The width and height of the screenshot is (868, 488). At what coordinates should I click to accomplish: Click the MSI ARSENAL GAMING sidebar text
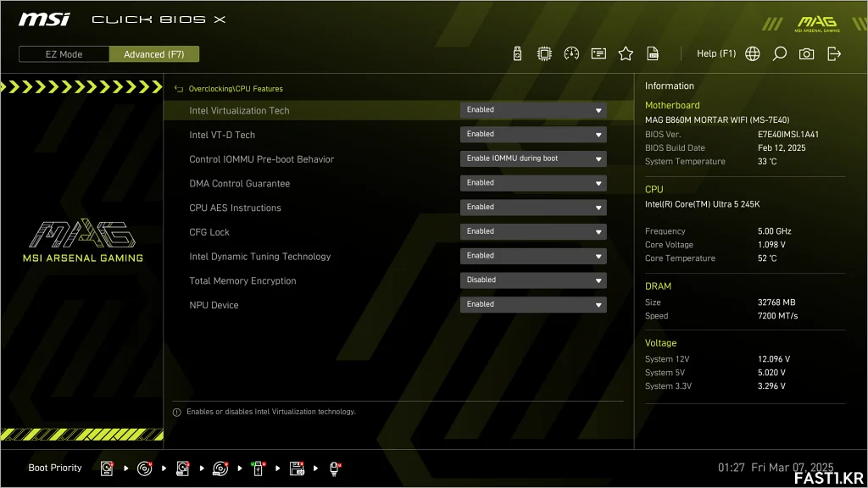coord(83,258)
